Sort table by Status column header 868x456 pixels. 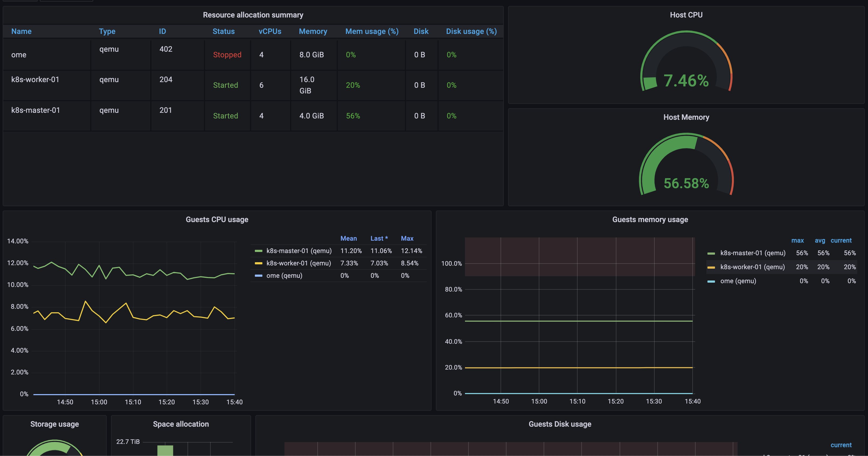coord(223,31)
